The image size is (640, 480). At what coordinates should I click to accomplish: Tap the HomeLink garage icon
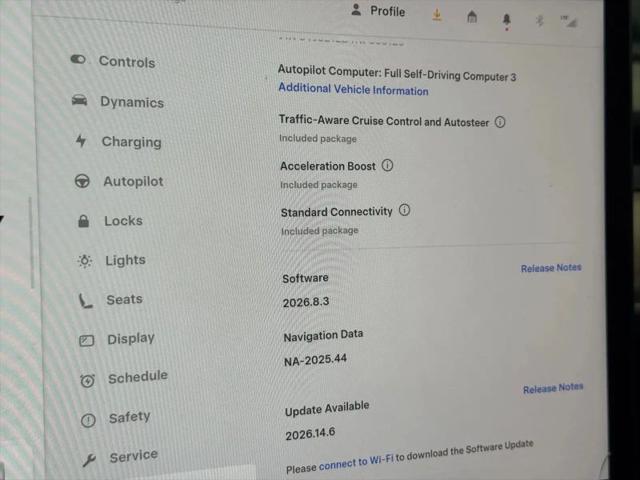(x=472, y=17)
